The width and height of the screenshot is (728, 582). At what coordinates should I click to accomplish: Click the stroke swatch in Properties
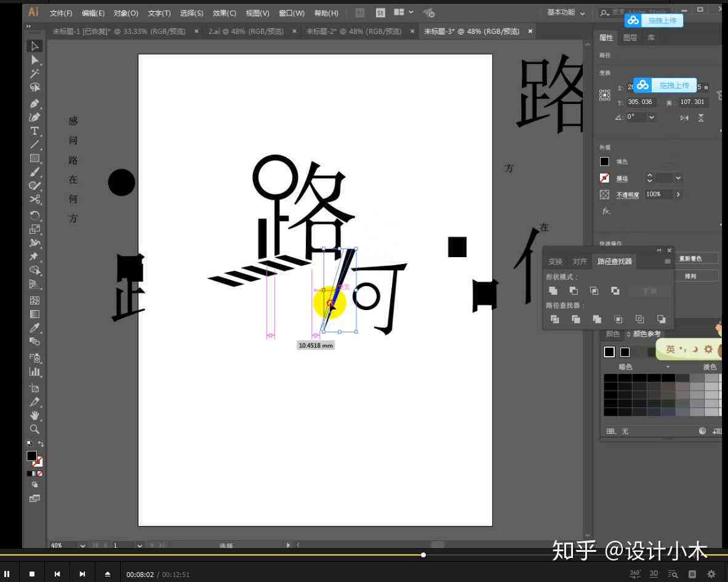click(x=604, y=178)
